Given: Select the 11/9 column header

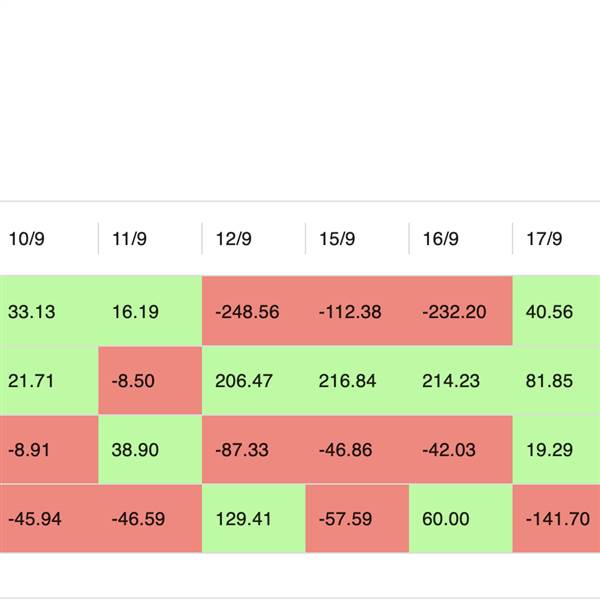Looking at the screenshot, I should point(130,239).
